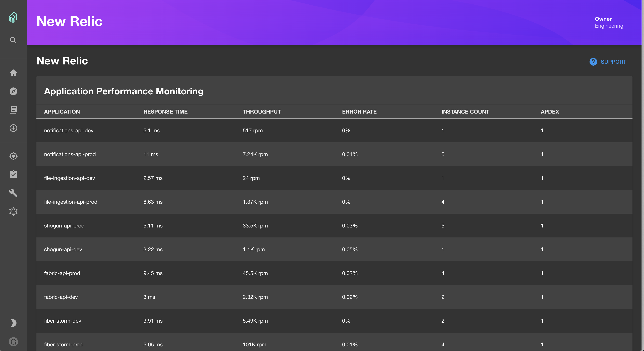644x351 pixels.
Task: Click the SUPPORT link
Action: [x=613, y=62]
